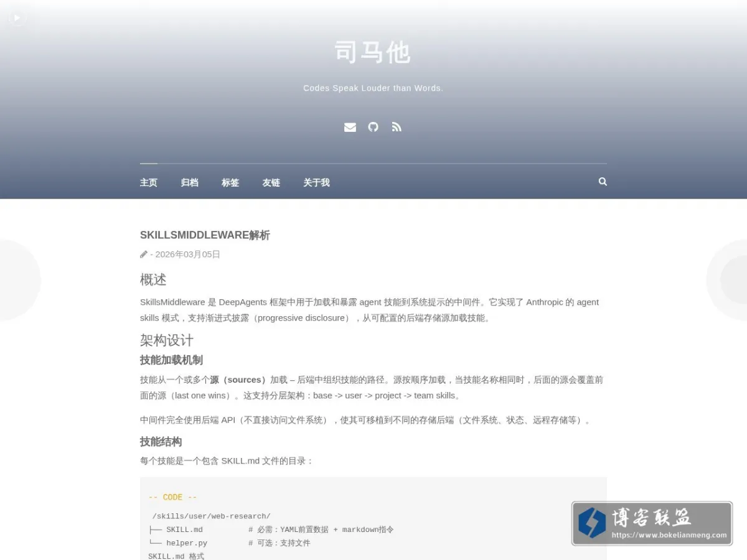Open the 归档 nav item

pos(189,182)
